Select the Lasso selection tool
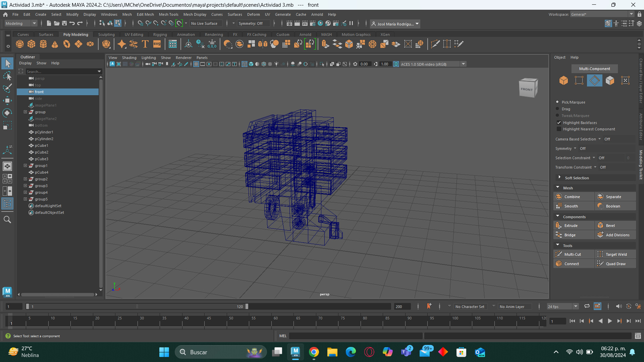644x362 pixels. tap(7, 76)
